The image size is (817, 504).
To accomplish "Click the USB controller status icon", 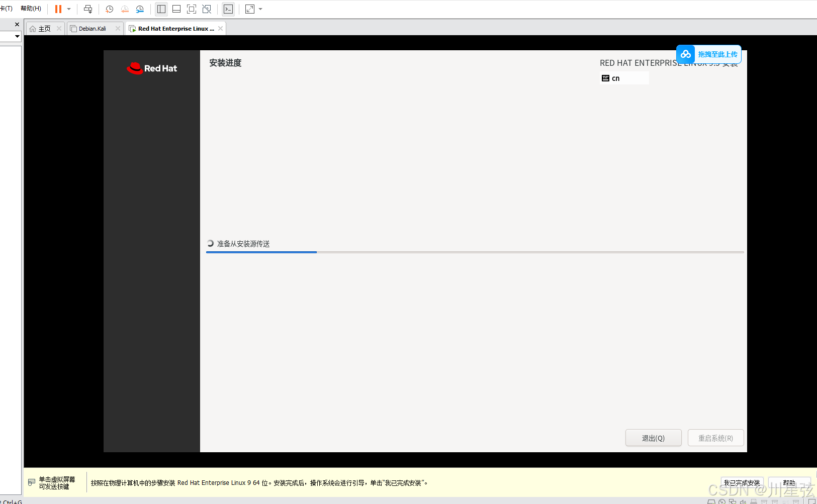I will (x=754, y=501).
